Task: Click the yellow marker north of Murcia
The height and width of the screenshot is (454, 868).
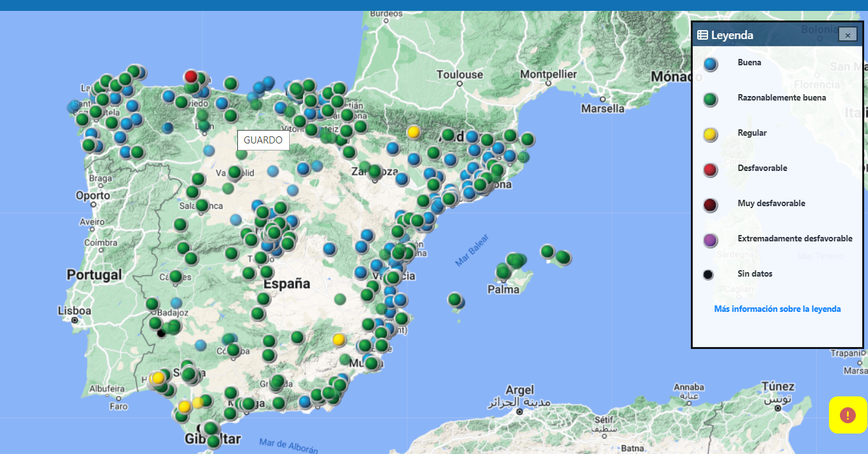Action: click(x=338, y=339)
